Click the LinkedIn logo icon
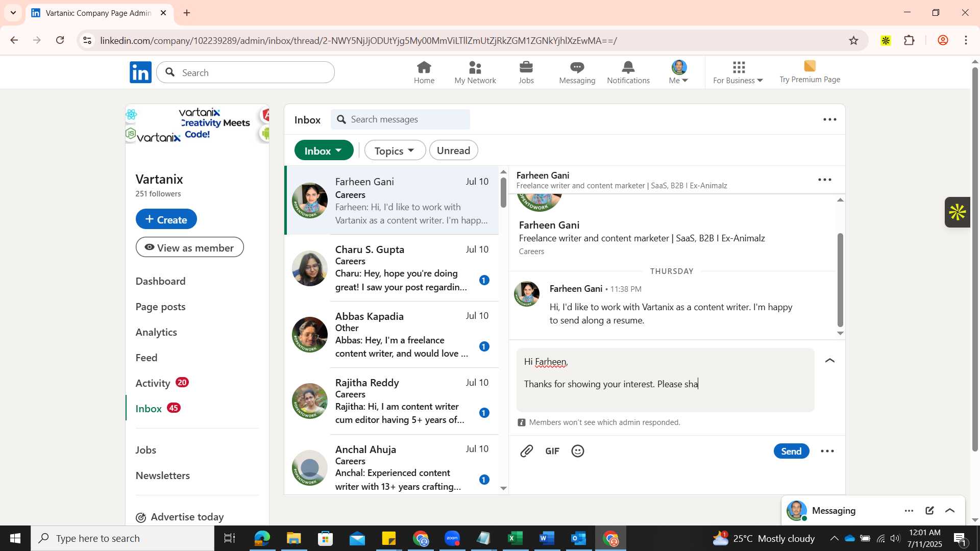 tap(140, 72)
